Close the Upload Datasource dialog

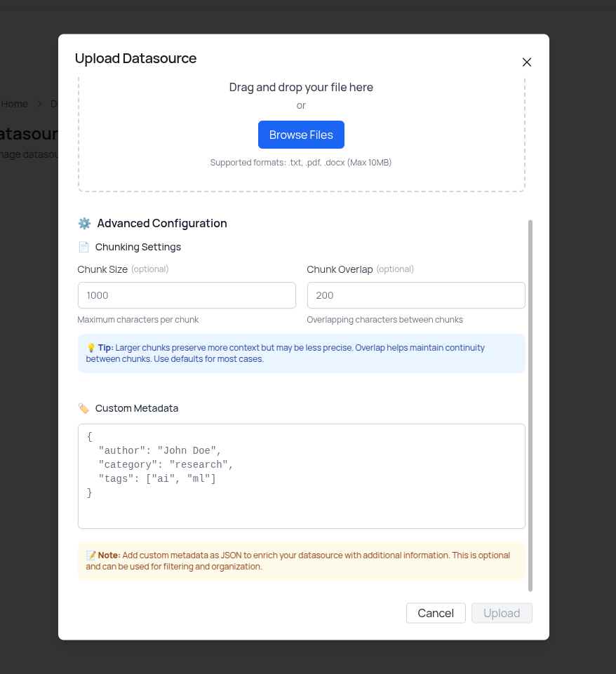point(527,62)
